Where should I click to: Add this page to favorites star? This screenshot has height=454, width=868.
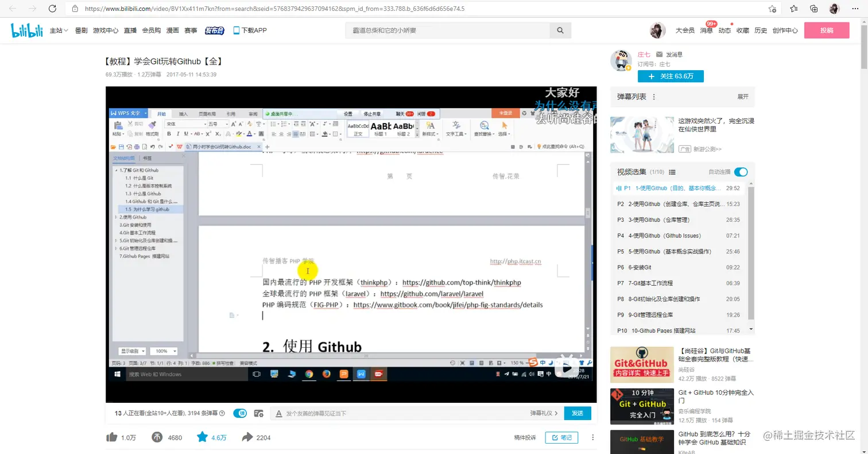coord(772,9)
